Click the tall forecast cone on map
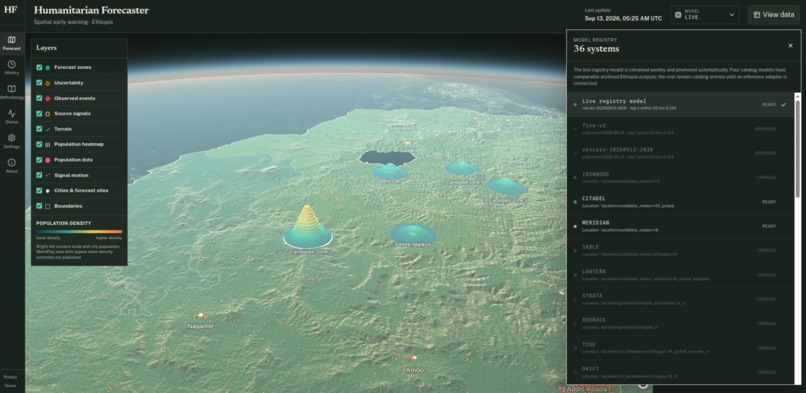The width and height of the screenshot is (806, 393). coord(308,226)
